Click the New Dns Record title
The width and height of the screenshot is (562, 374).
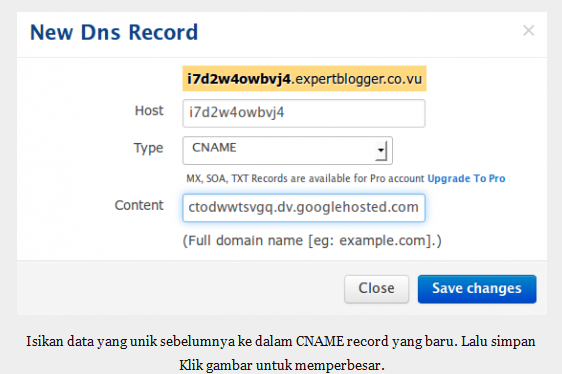[114, 32]
